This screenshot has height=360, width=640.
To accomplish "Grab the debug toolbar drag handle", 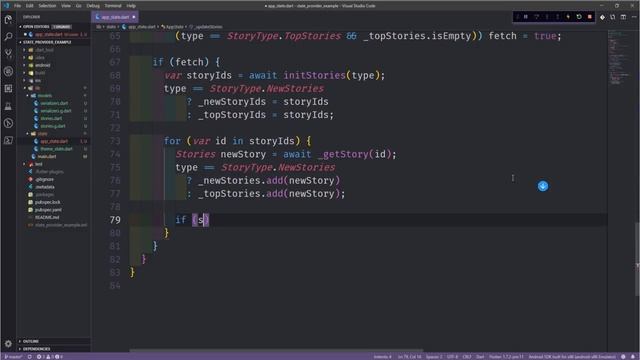I will click(517, 17).
